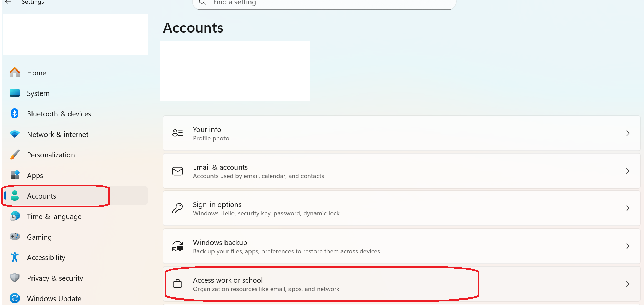Open the Windows backup chevron arrow
Viewport: 644px width, 305px height.
tap(628, 246)
